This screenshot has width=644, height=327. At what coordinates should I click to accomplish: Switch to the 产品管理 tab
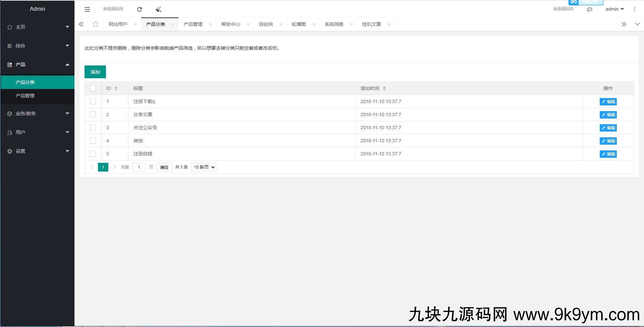pyautogui.click(x=193, y=24)
